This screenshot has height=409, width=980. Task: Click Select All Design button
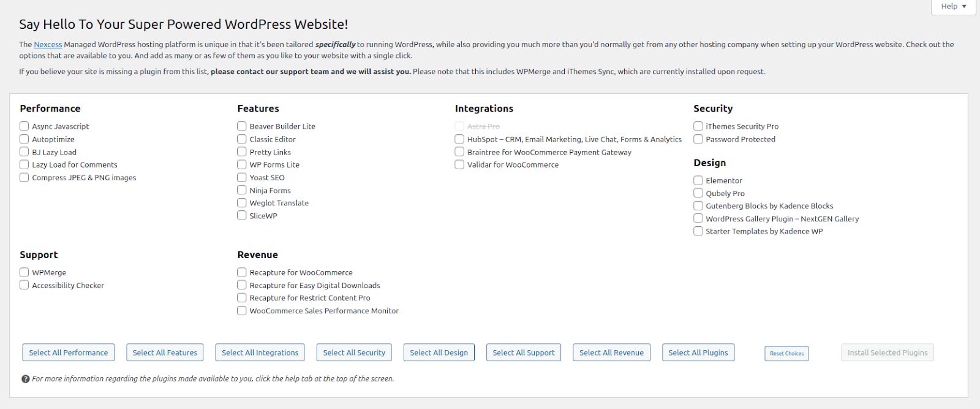point(439,353)
